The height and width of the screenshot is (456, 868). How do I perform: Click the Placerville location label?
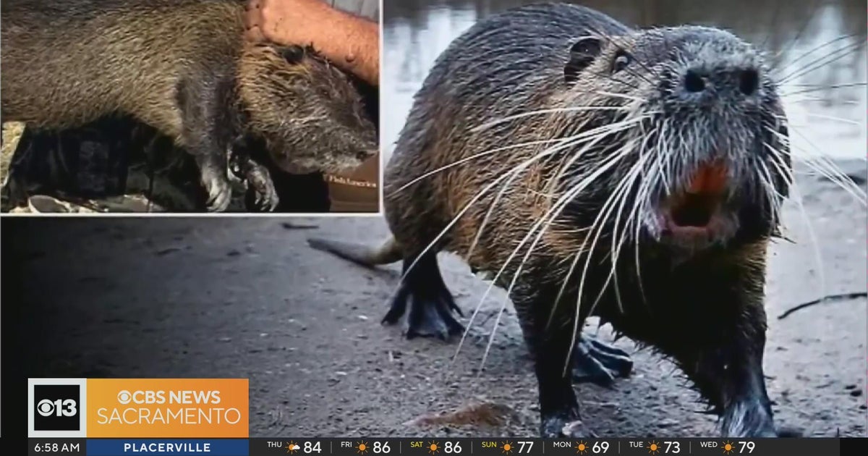pos(167,447)
